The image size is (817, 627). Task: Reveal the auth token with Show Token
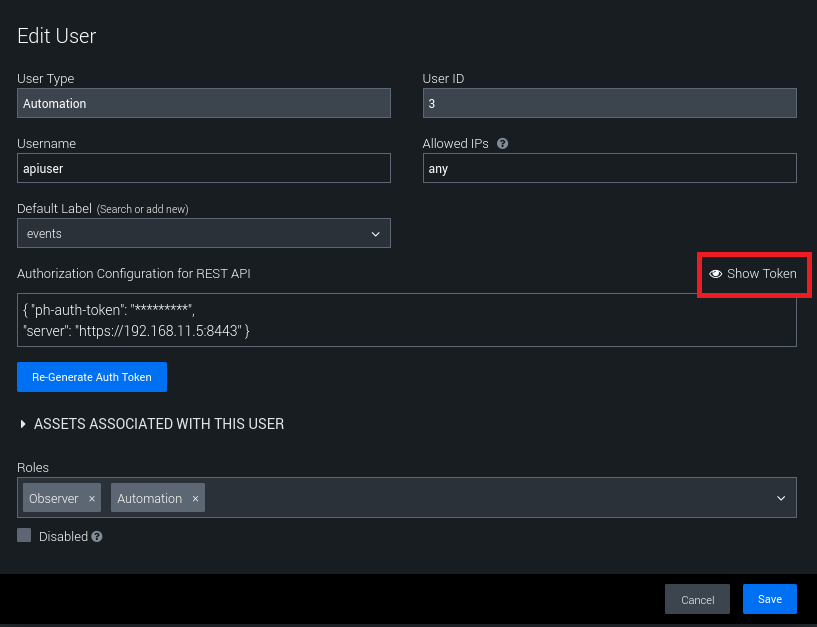point(753,274)
